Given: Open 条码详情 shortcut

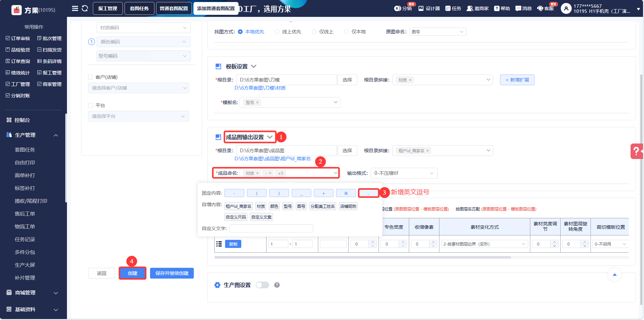Looking at the screenshot, I should 49,61.
